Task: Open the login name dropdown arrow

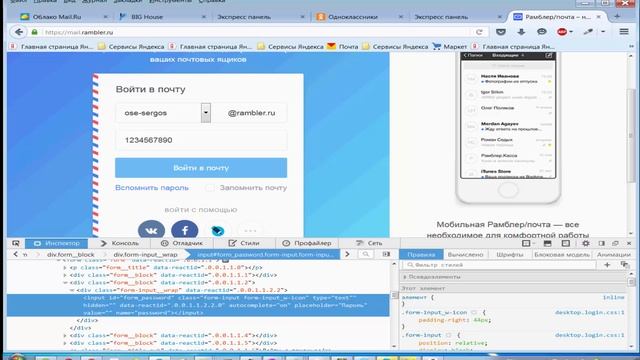Action: tap(206, 113)
